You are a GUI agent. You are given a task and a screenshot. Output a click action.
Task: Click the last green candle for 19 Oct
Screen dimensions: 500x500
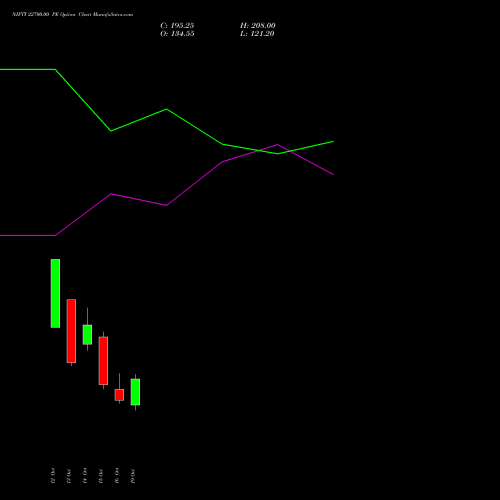click(x=135, y=392)
